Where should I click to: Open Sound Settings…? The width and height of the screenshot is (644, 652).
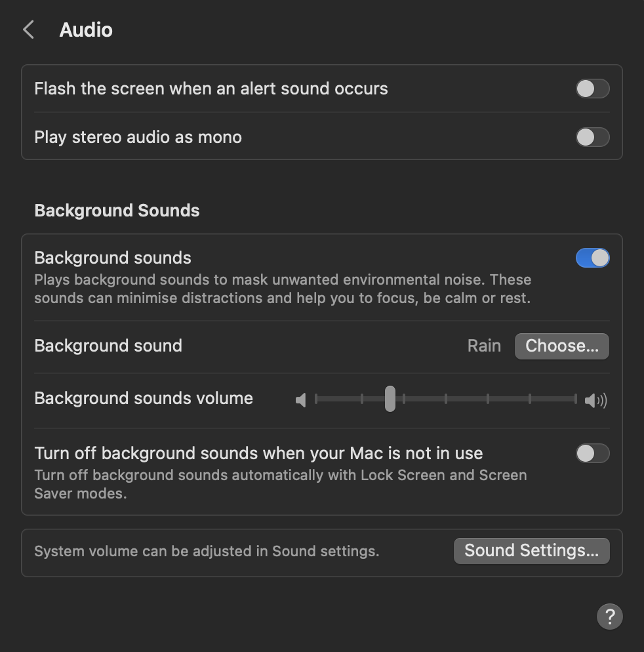(531, 551)
